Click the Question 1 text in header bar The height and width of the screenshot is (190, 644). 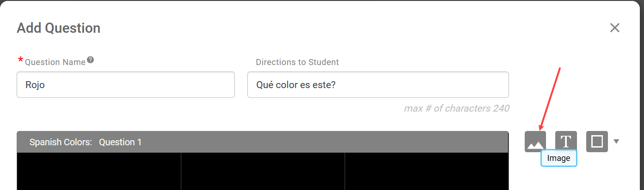[120, 142]
